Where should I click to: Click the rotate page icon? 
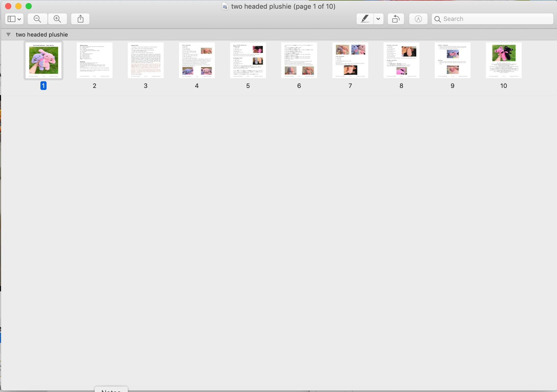click(396, 19)
